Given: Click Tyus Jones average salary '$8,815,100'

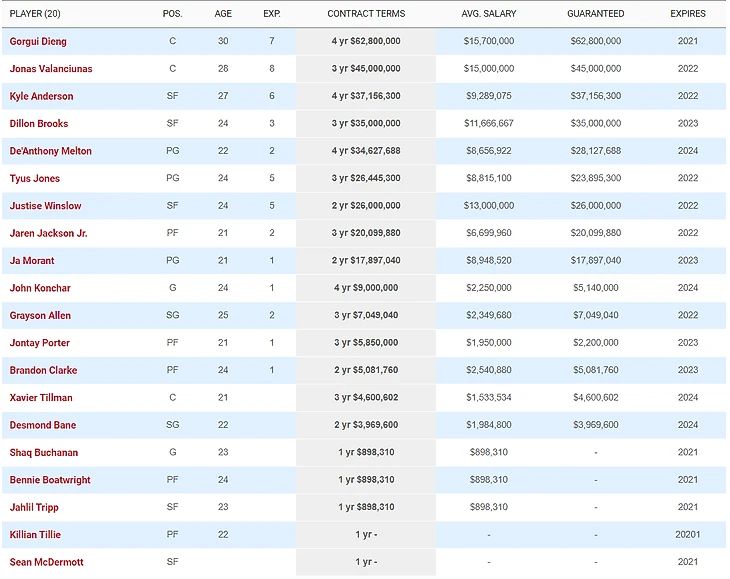Looking at the screenshot, I should point(489,178).
